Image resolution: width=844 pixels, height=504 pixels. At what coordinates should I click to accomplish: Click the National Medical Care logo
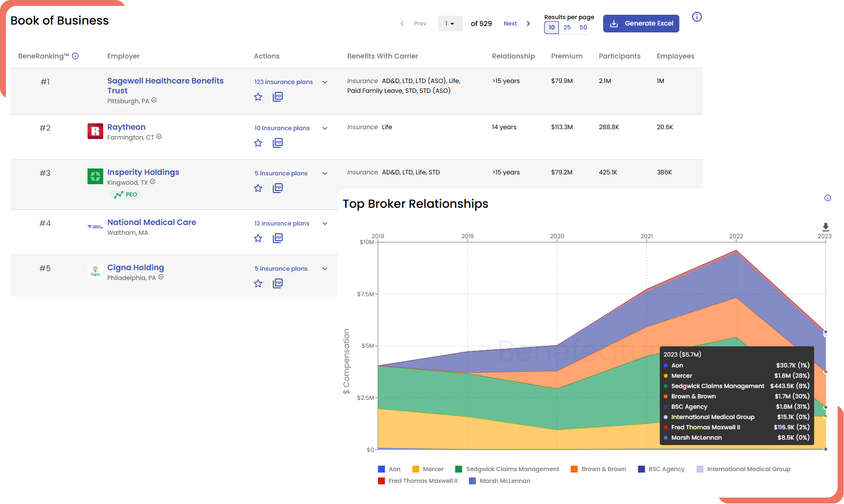point(95,226)
